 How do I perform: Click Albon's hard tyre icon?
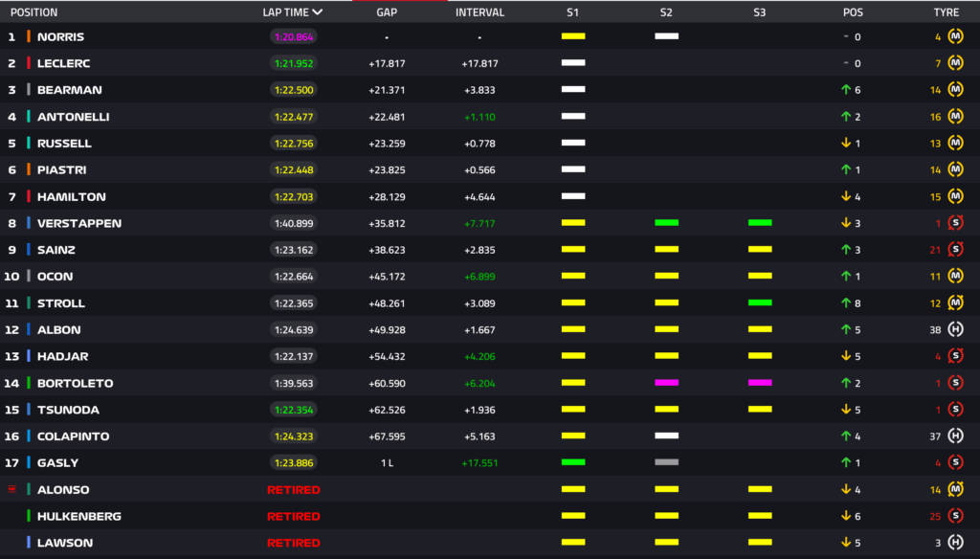click(x=955, y=329)
